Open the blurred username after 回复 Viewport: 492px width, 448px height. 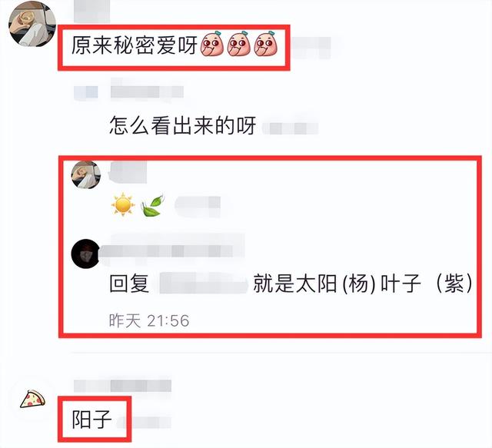point(203,284)
